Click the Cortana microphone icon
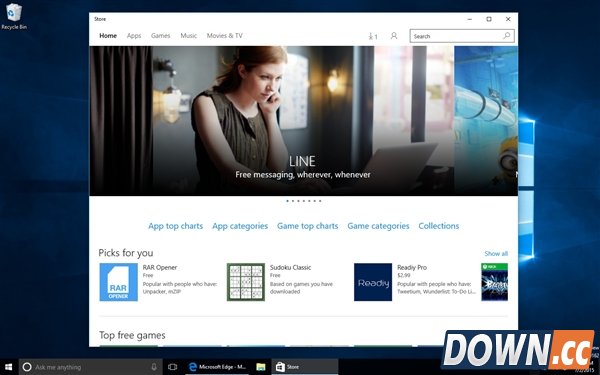 click(x=154, y=367)
